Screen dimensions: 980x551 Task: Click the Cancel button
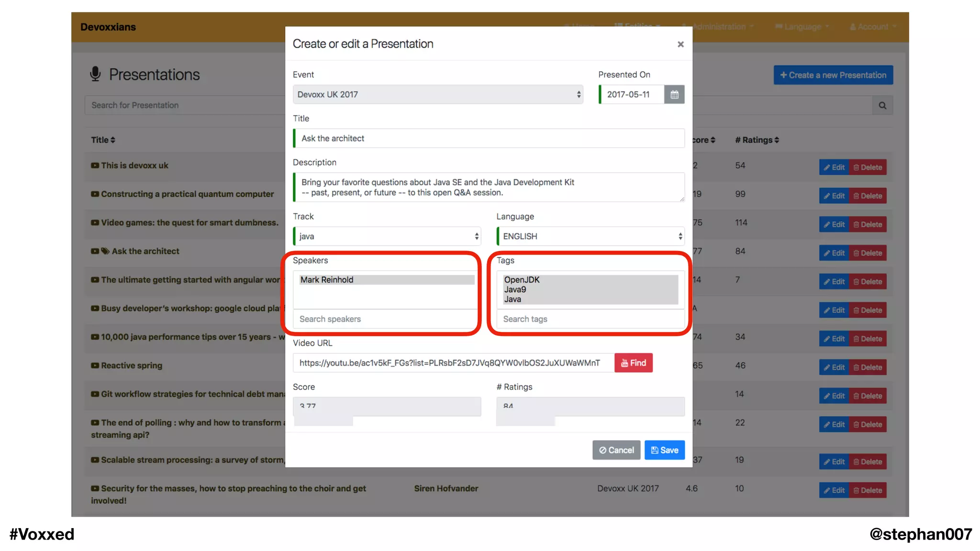[616, 450]
